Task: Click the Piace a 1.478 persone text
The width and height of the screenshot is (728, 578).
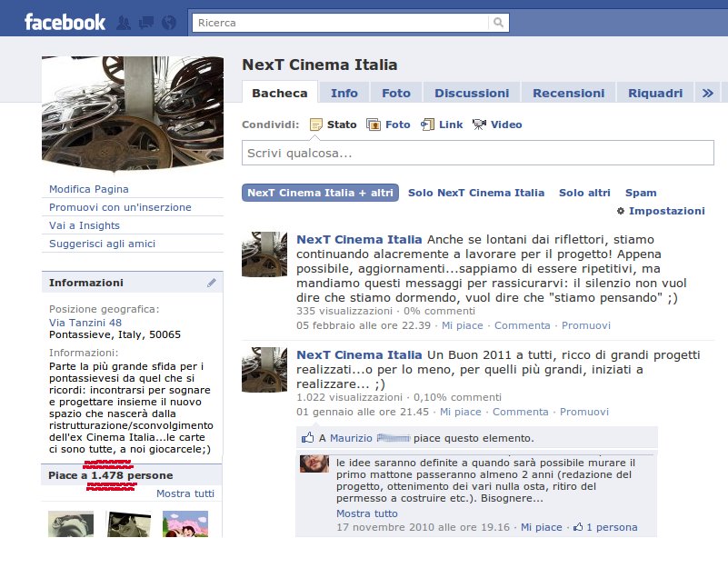Action: tap(111, 475)
